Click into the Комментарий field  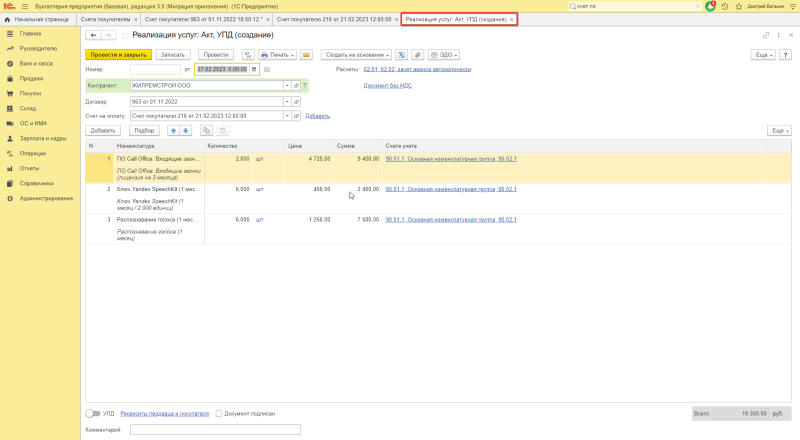coord(215,430)
